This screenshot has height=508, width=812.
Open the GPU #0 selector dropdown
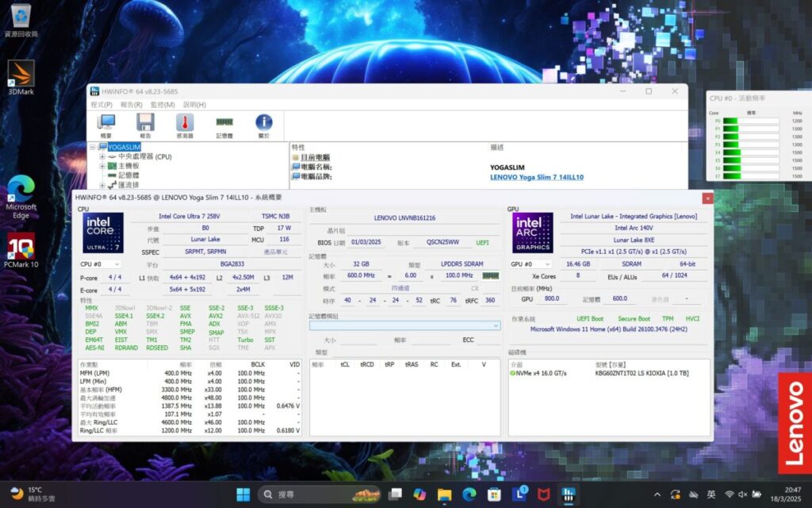[530, 264]
